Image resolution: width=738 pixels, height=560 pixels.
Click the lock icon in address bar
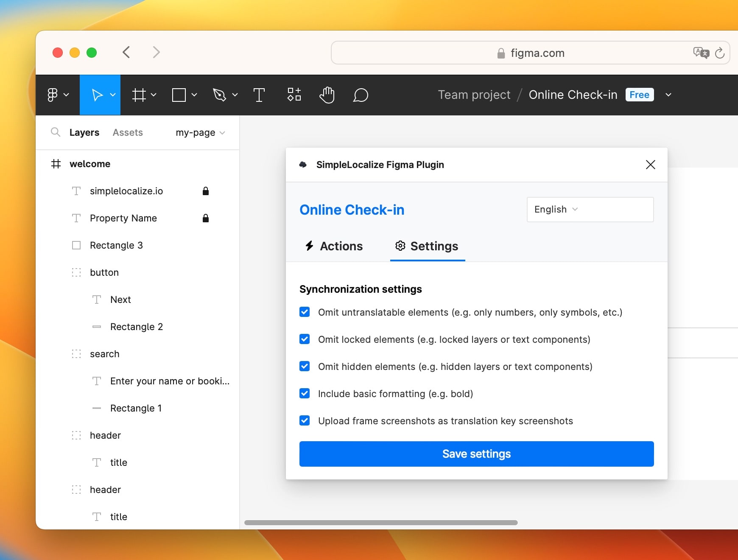tap(501, 53)
